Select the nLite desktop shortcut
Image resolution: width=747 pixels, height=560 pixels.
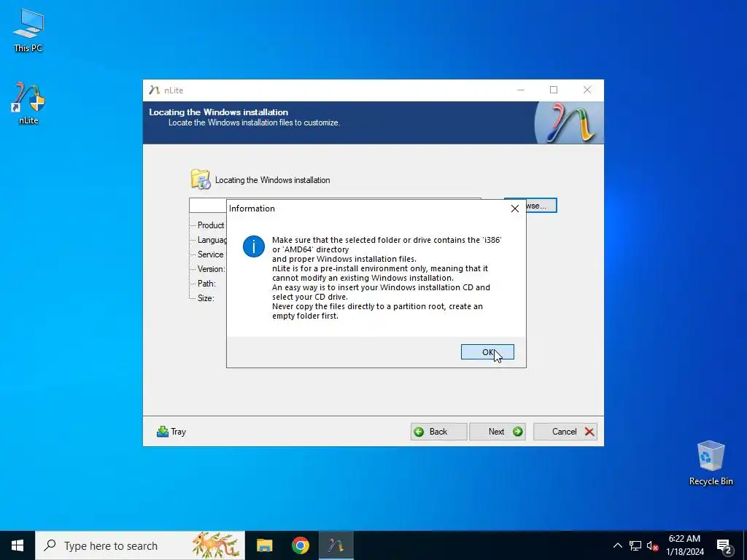28,104
